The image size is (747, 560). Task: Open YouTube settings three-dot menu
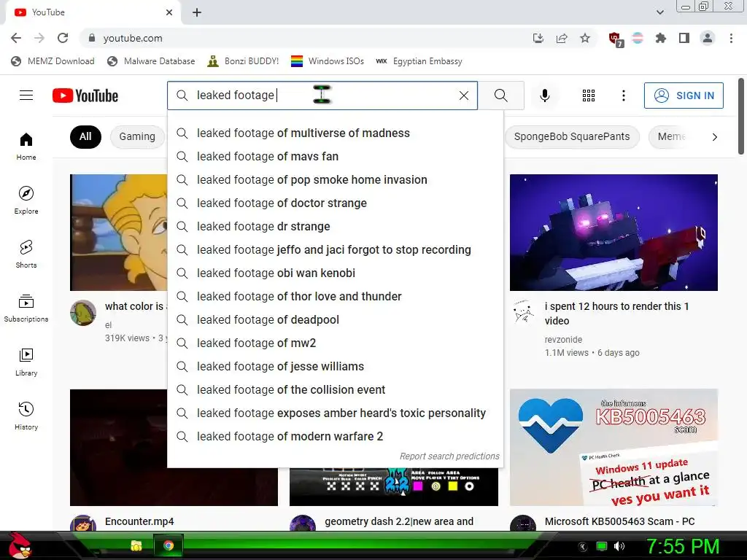tap(623, 96)
